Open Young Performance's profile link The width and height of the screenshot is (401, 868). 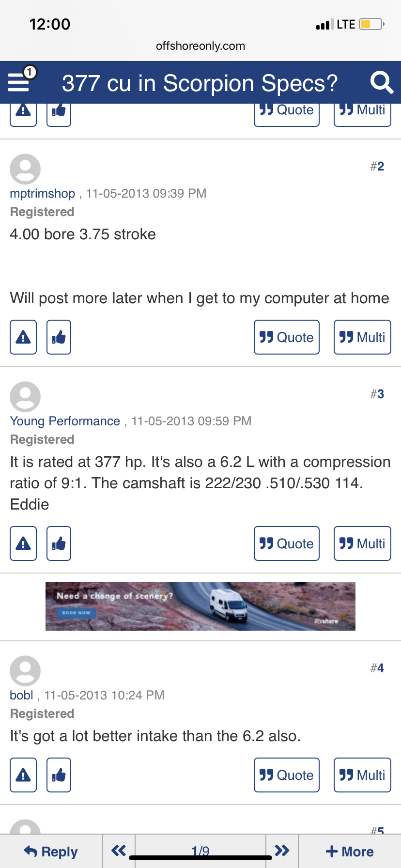tap(65, 421)
